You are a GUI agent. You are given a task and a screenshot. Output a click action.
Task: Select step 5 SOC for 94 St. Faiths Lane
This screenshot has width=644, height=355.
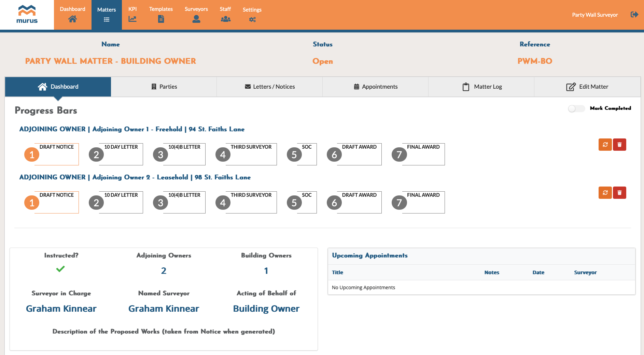[x=302, y=154]
